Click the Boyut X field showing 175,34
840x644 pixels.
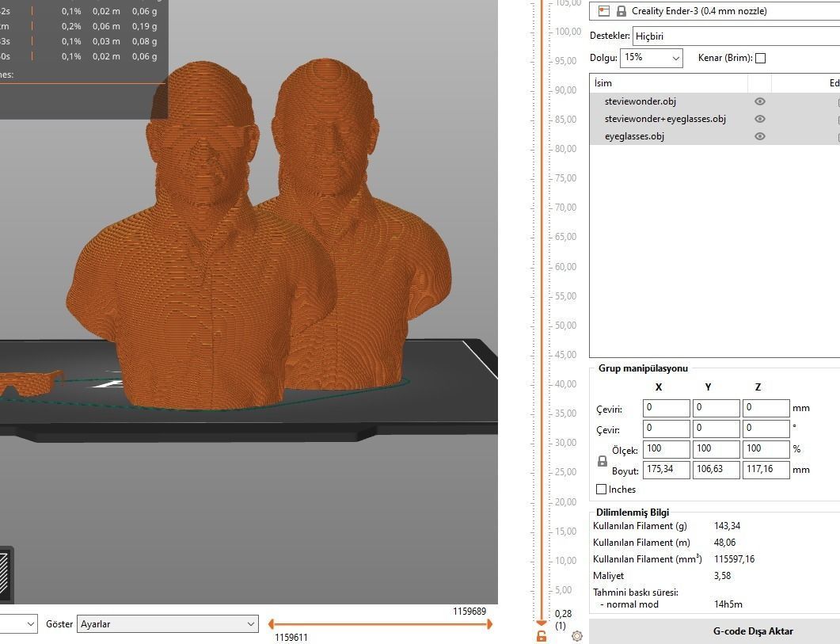point(667,470)
